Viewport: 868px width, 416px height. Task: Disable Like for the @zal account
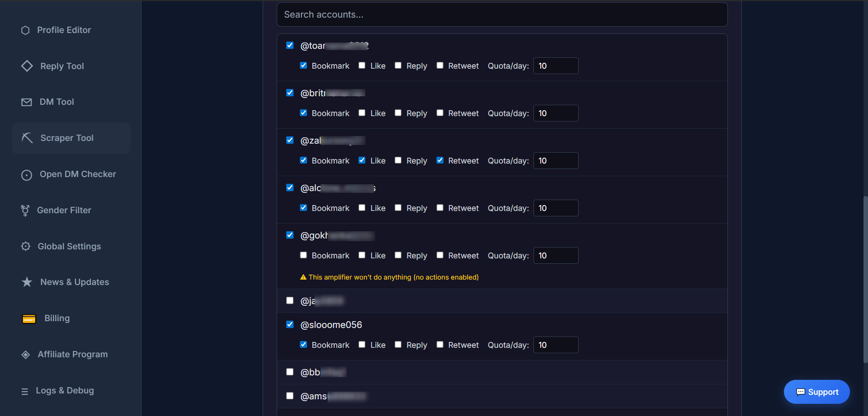tap(362, 160)
